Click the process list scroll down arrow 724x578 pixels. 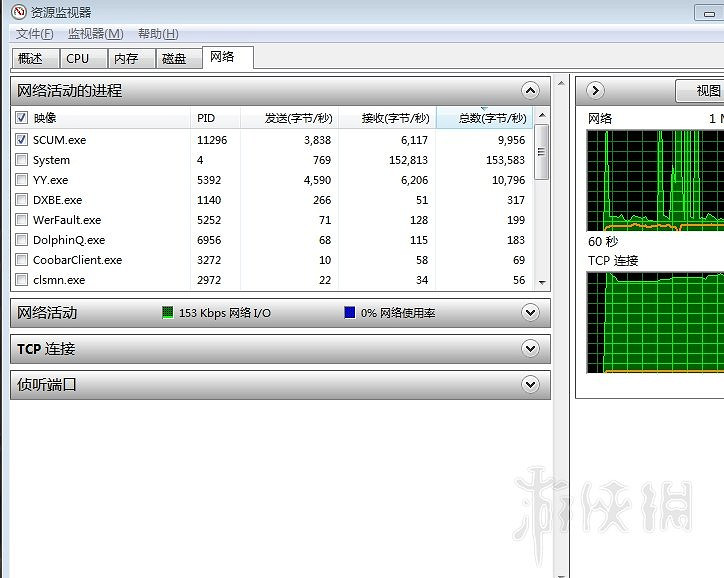tap(541, 283)
